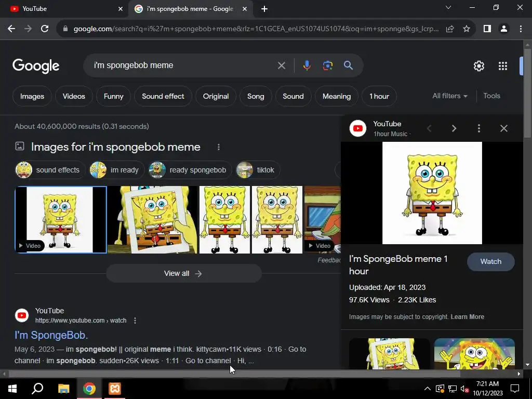The width and height of the screenshot is (532, 399).
Task: Select ready spongebob image chip
Action: point(190,170)
